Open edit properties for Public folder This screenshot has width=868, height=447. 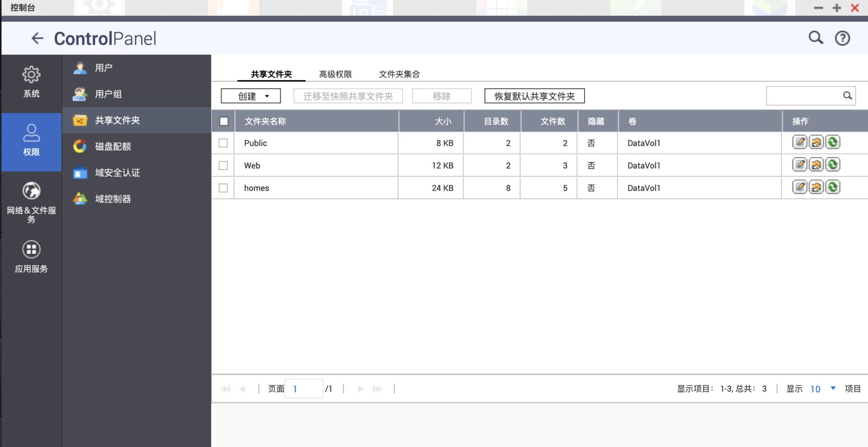point(799,142)
